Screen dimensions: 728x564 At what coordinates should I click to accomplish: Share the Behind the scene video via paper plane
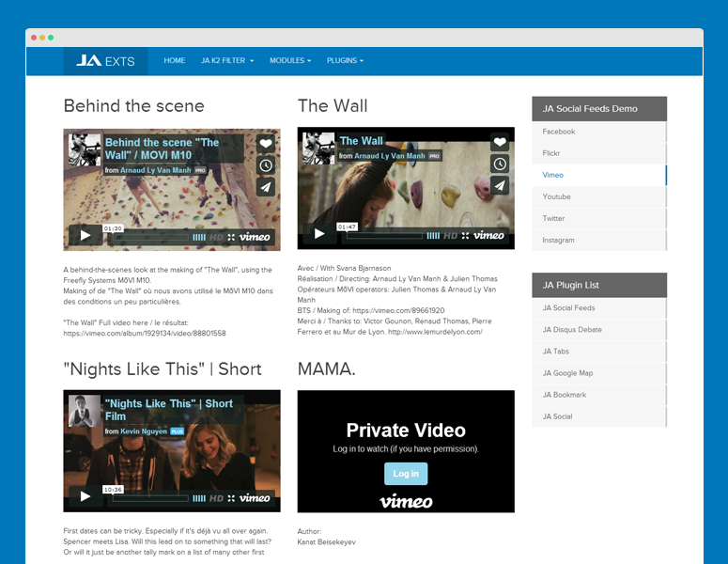[x=266, y=187]
